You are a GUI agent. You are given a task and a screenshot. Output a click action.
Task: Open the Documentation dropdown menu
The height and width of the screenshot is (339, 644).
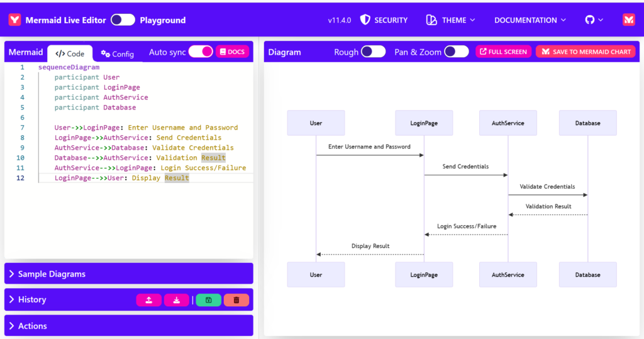coord(530,20)
